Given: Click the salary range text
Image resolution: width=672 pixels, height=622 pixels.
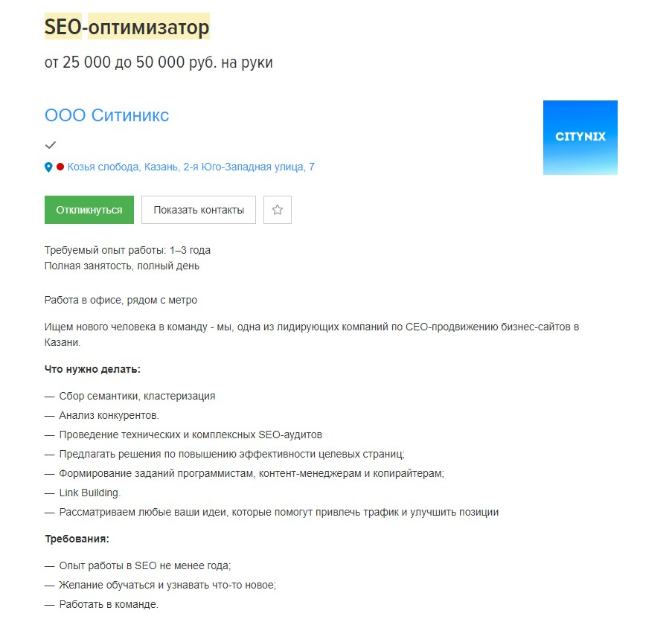Looking at the screenshot, I should [159, 62].
